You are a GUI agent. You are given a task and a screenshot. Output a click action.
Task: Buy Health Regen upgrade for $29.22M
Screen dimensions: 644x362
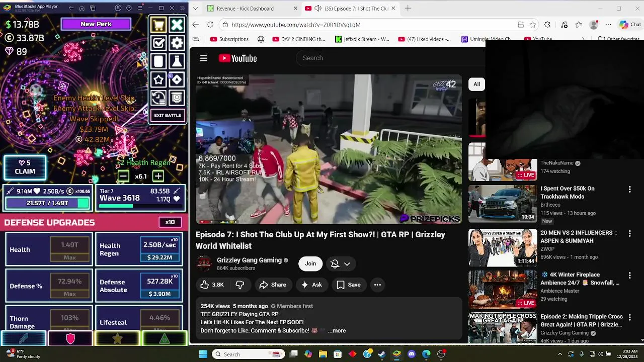click(159, 250)
